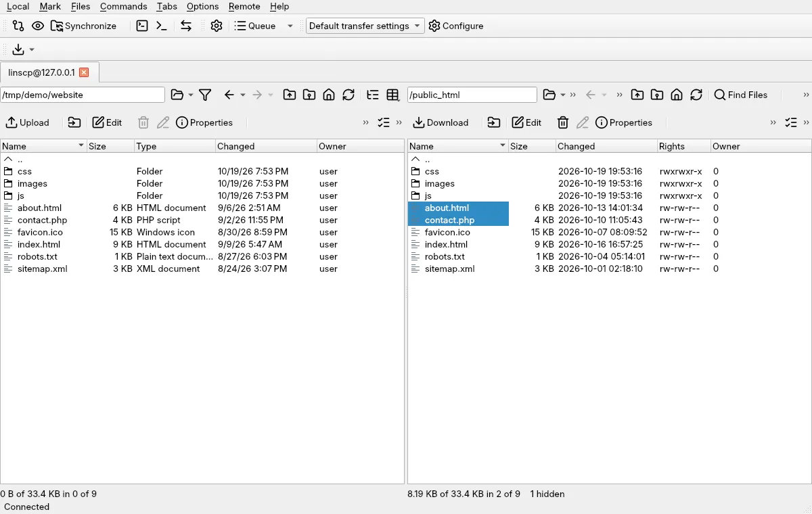Image resolution: width=812 pixels, height=514 pixels.
Task: Click the local filter funnel icon
Action: coord(205,95)
